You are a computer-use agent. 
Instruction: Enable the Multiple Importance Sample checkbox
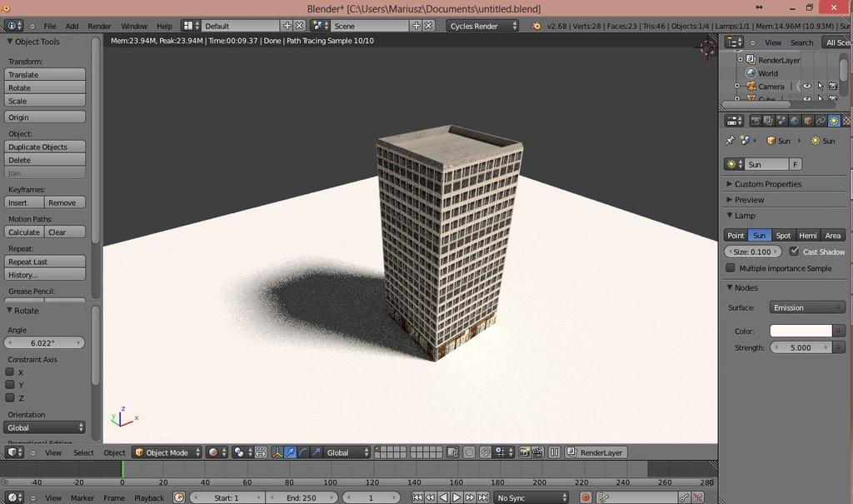pyautogui.click(x=730, y=267)
